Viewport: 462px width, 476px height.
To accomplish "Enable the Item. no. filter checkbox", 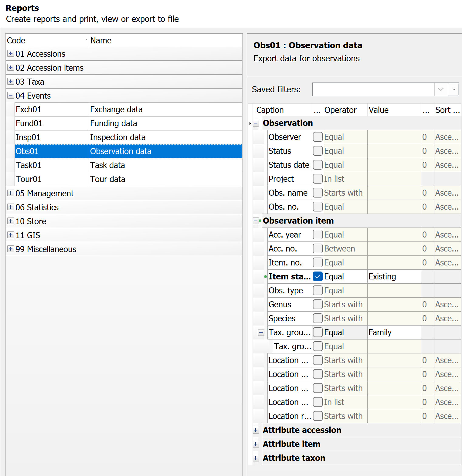I will click(318, 263).
